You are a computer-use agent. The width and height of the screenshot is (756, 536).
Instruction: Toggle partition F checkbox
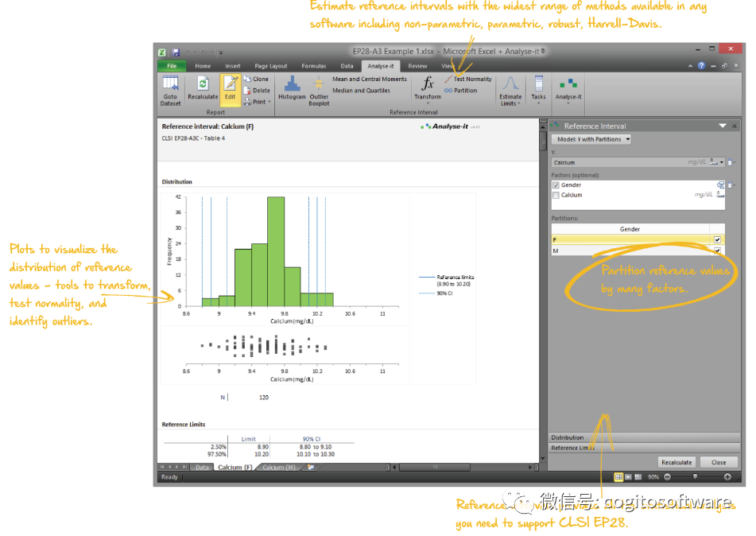point(717,240)
